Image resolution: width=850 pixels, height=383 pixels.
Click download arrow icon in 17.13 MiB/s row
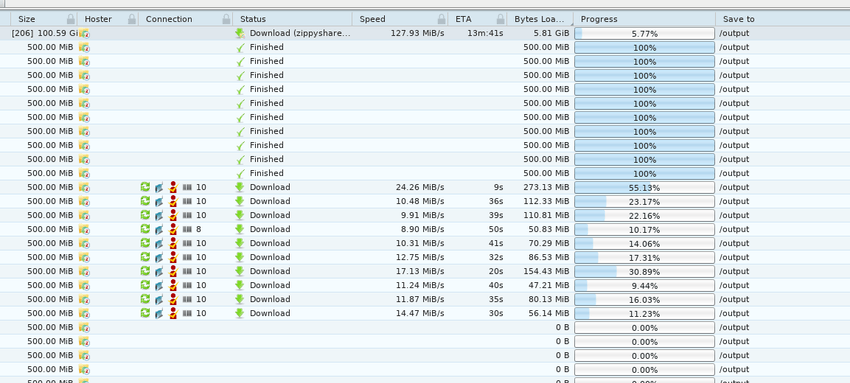tap(240, 271)
